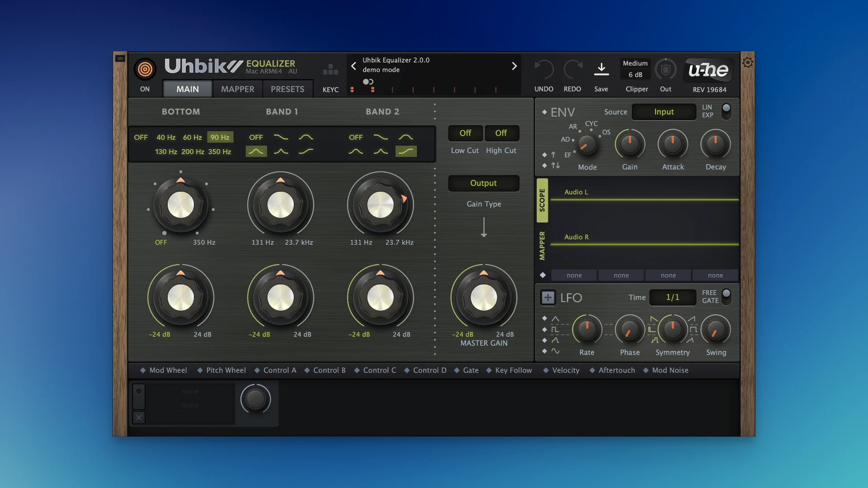Select LFO square waveform
This screenshot has width=868, height=488.
point(555,330)
